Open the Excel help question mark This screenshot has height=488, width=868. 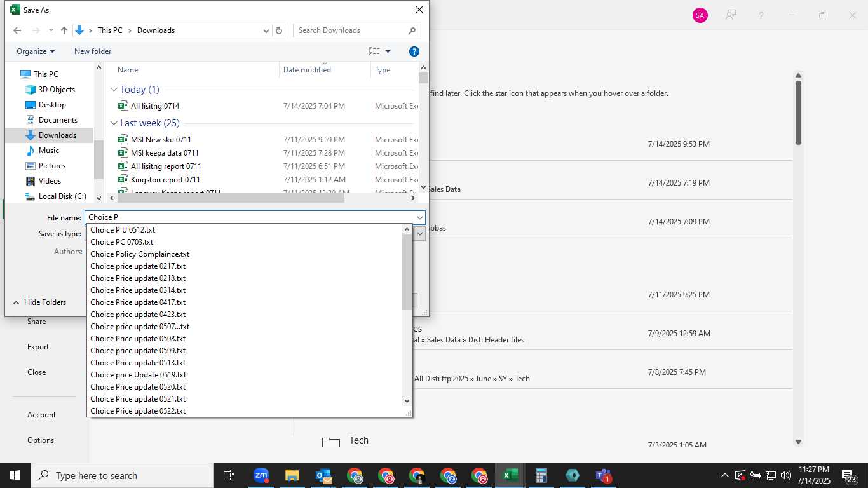click(x=761, y=15)
